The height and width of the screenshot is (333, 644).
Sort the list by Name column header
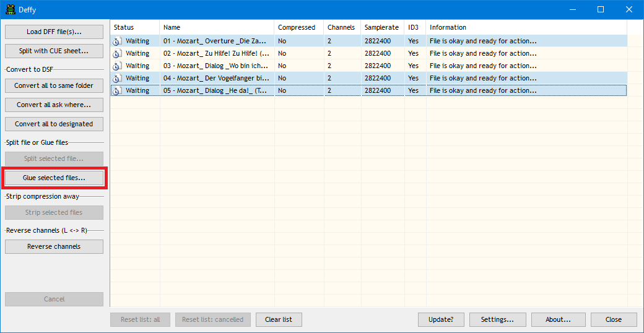(217, 27)
